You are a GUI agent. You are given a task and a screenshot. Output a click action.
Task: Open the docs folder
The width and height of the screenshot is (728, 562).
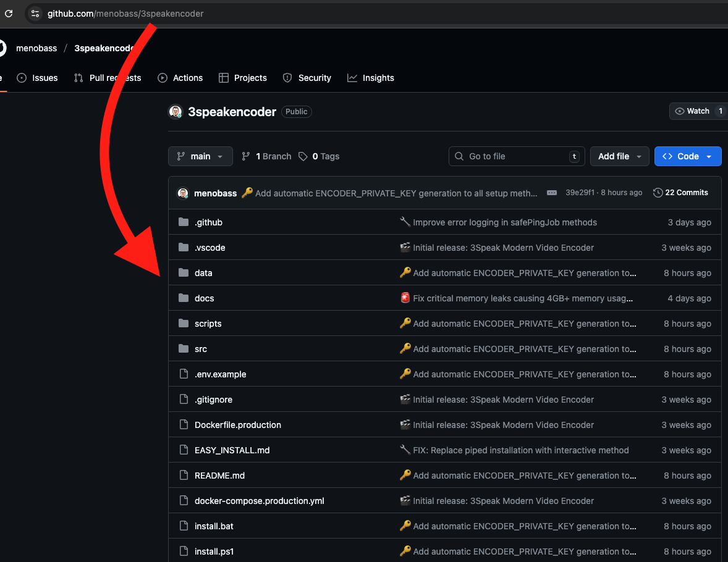(x=204, y=298)
